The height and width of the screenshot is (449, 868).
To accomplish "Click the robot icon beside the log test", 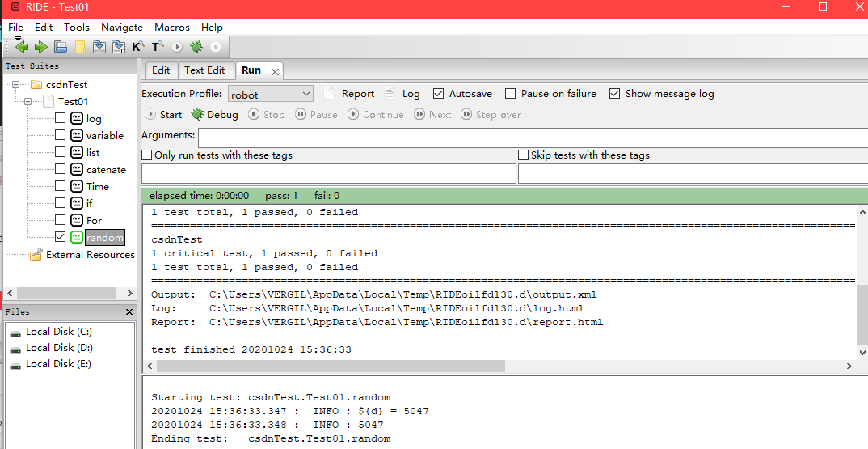I will pyautogui.click(x=77, y=118).
